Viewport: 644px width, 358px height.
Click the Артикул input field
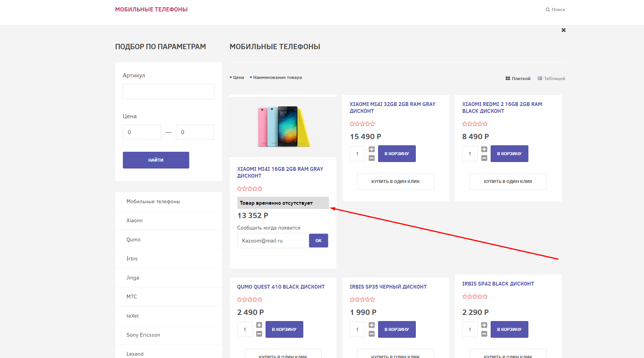point(169,92)
